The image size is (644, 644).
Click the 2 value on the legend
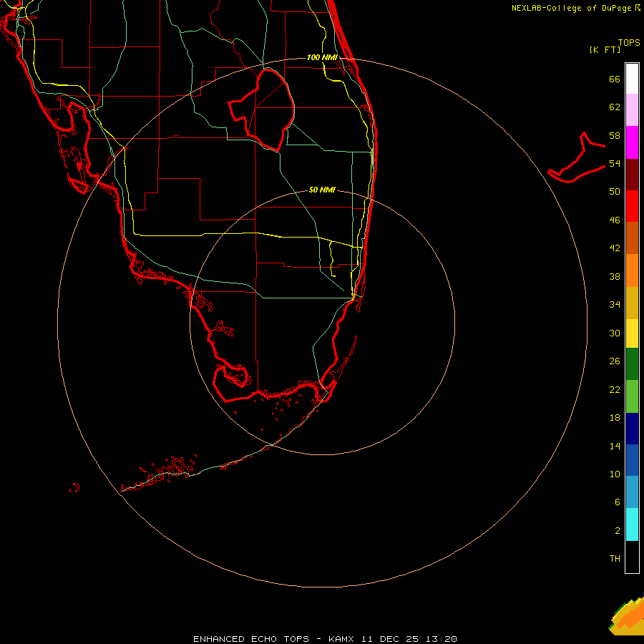pos(618,530)
